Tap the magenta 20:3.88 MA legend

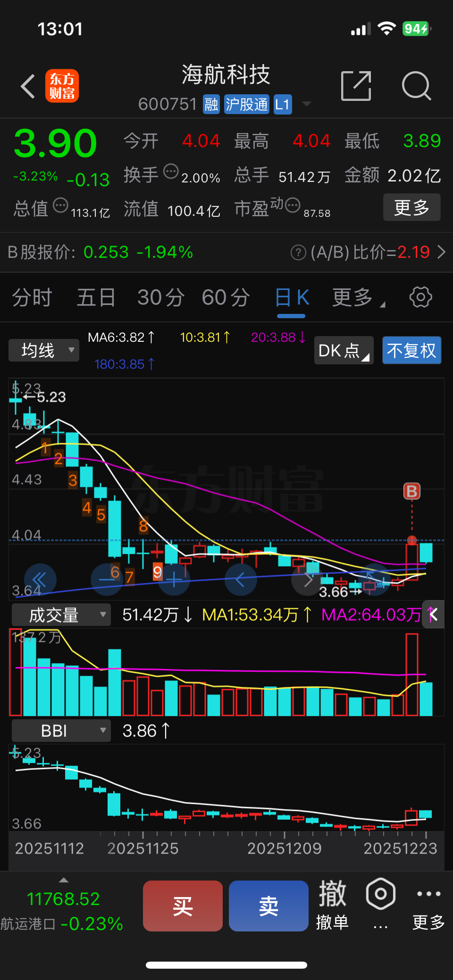click(278, 337)
